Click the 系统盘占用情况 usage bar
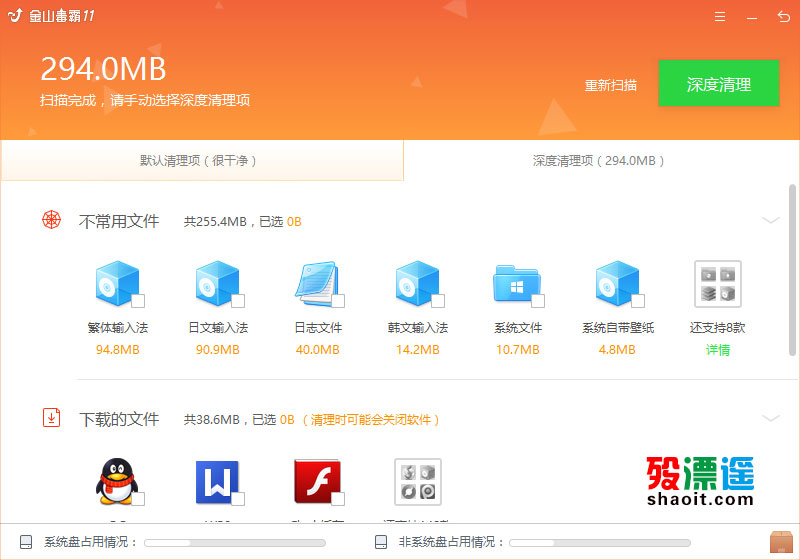 [x=235, y=543]
